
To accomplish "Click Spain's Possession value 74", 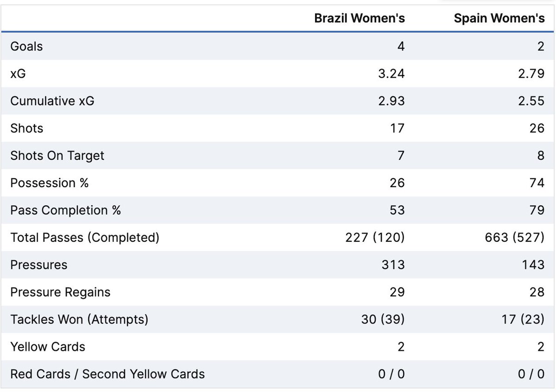I will coord(537,183).
